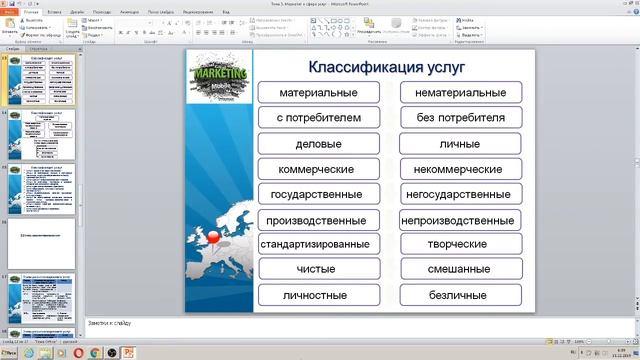The image size is (640, 360).
Task: Open the Replace (Заменить) dropdown
Action: (x=469, y=28)
